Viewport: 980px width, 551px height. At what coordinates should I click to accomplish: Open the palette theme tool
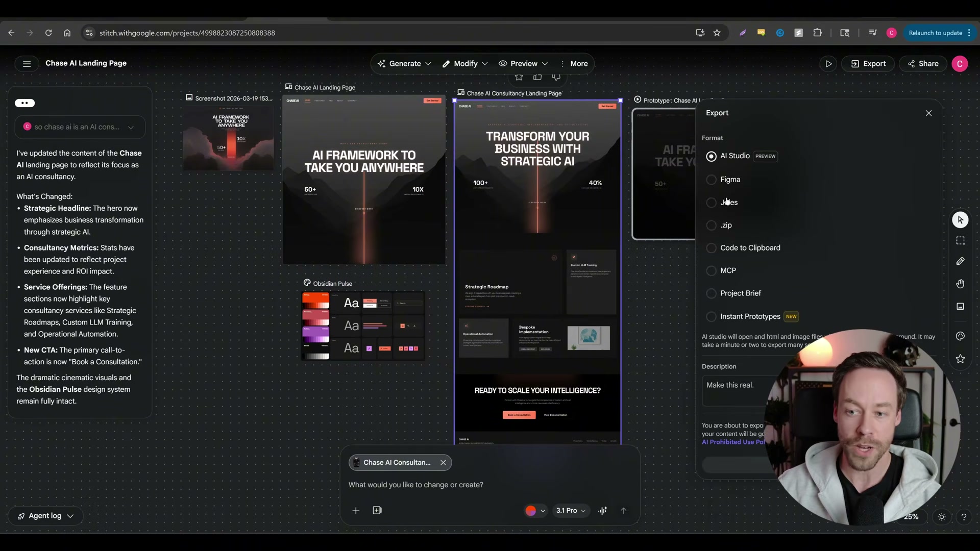click(960, 336)
